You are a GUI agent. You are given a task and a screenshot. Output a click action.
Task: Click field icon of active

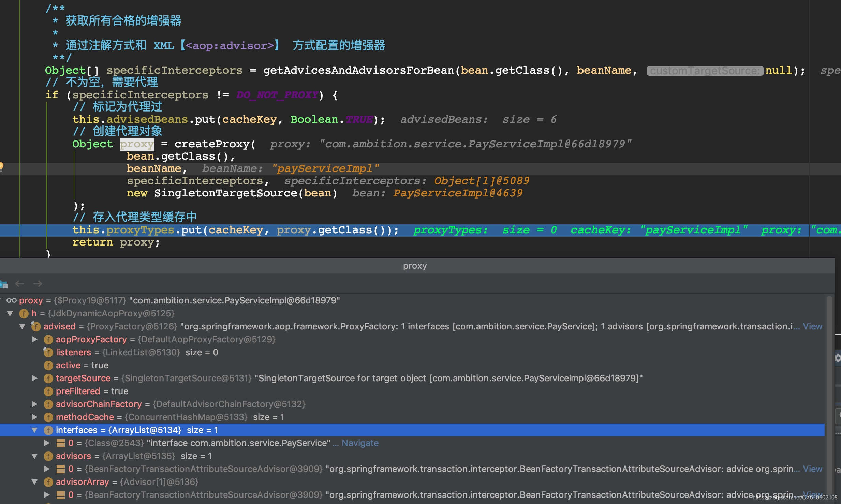pos(48,365)
